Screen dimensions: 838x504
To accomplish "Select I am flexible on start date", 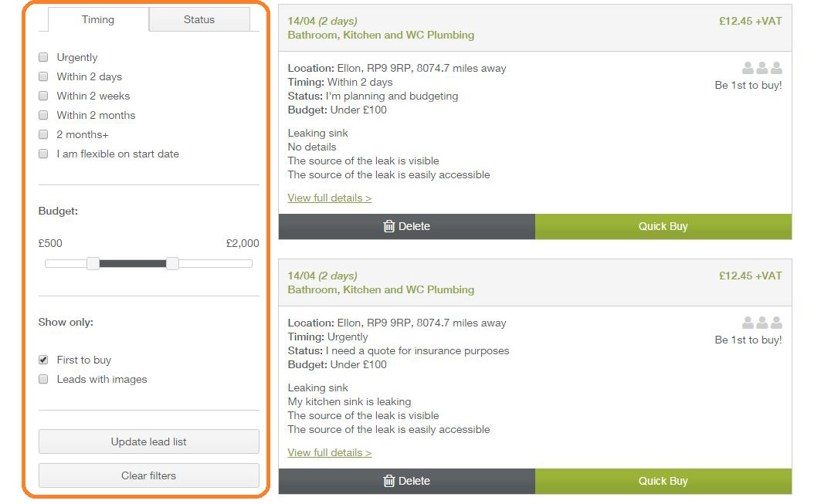I will (x=43, y=154).
